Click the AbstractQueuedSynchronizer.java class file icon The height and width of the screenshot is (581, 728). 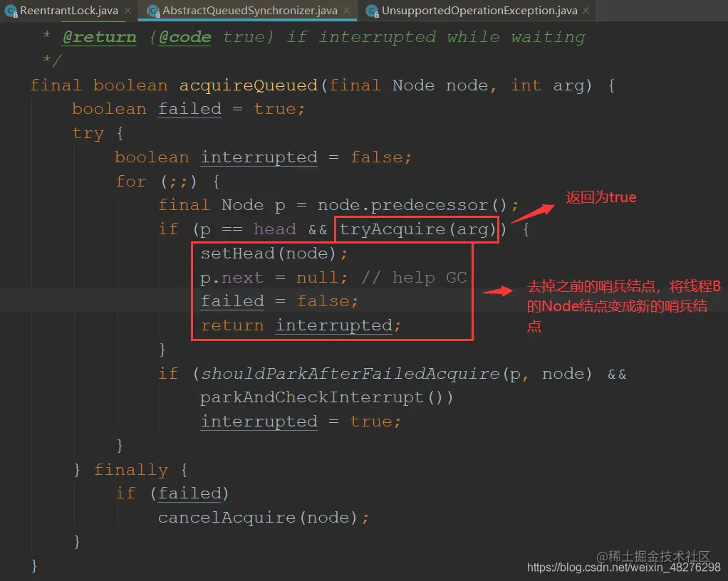pyautogui.click(x=152, y=11)
